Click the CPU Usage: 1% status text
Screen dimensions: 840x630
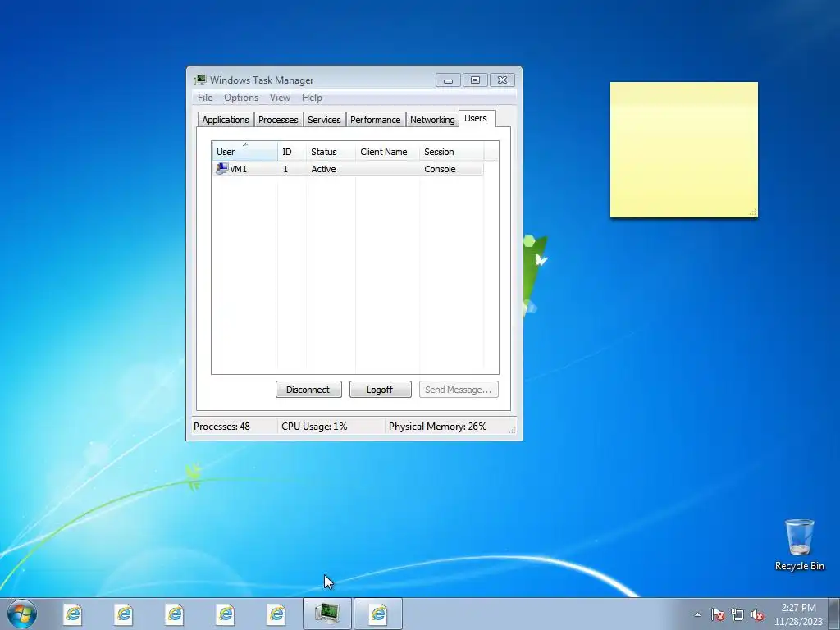tap(314, 427)
